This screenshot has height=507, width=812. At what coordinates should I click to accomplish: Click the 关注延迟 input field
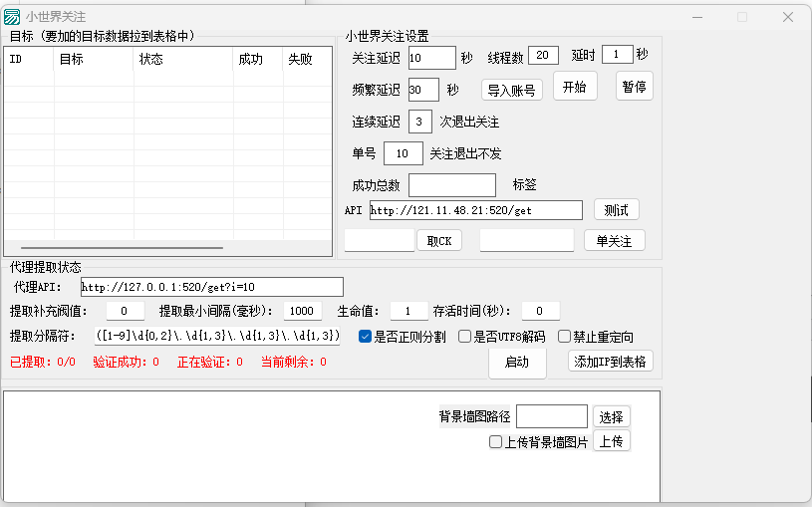(431, 59)
